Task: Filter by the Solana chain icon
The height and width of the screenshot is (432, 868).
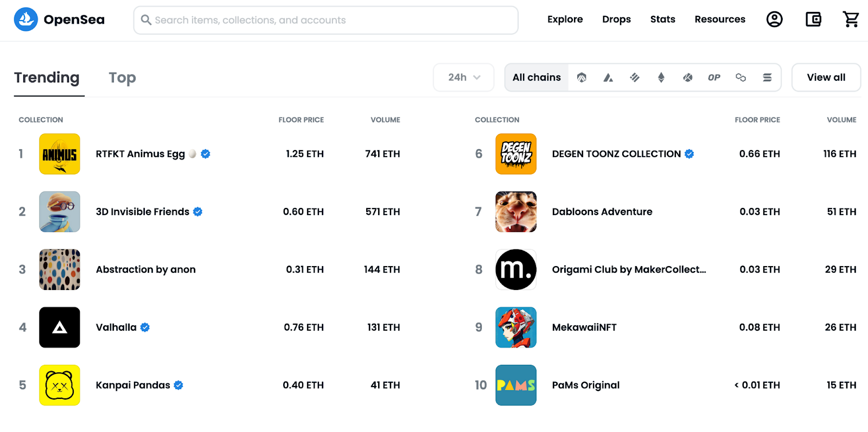Action: coord(767,78)
